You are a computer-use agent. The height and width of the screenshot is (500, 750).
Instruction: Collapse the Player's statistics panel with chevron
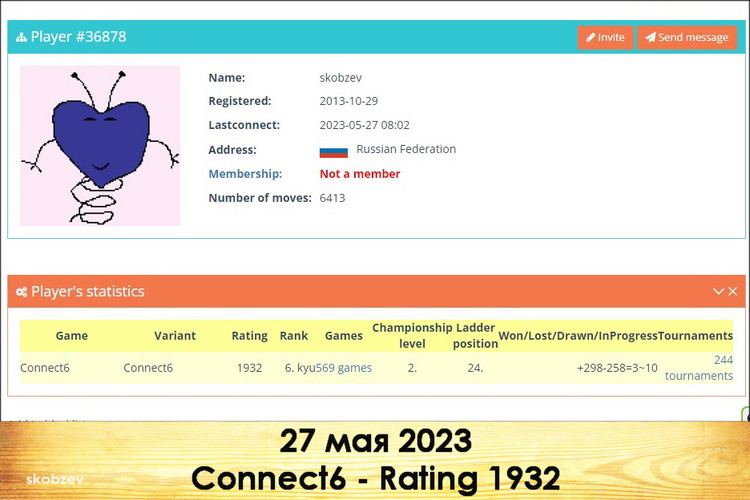pyautogui.click(x=718, y=291)
